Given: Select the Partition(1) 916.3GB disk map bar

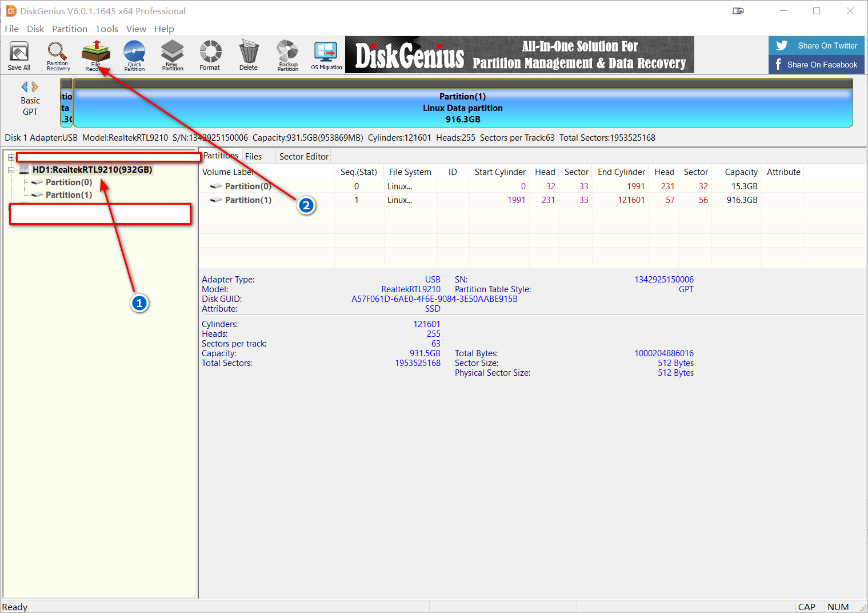Looking at the screenshot, I should tap(462, 108).
